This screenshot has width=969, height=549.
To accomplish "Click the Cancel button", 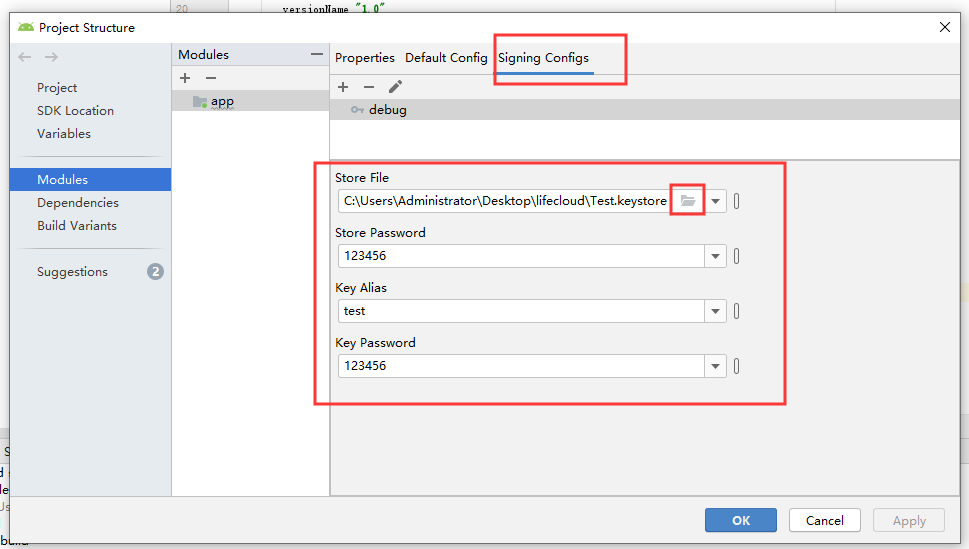I will [824, 520].
